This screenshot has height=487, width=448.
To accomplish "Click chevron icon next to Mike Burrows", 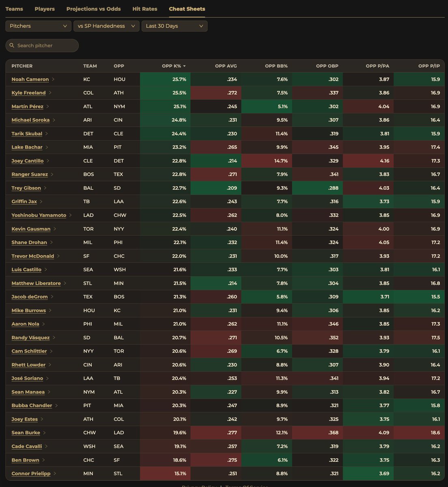I will tap(50, 310).
